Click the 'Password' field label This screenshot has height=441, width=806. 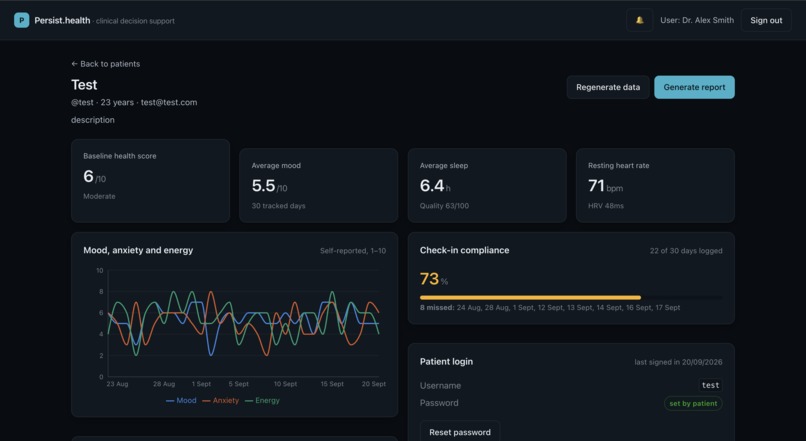pos(439,403)
